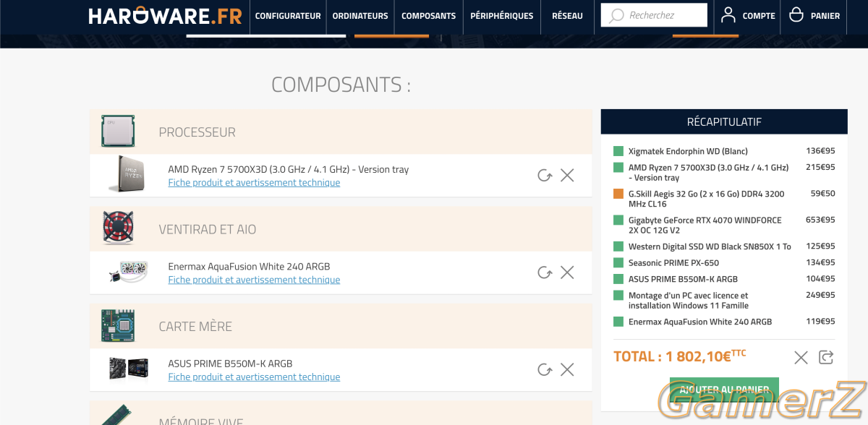Select Seasonic PRIME PX-650 in recap

coord(673,262)
